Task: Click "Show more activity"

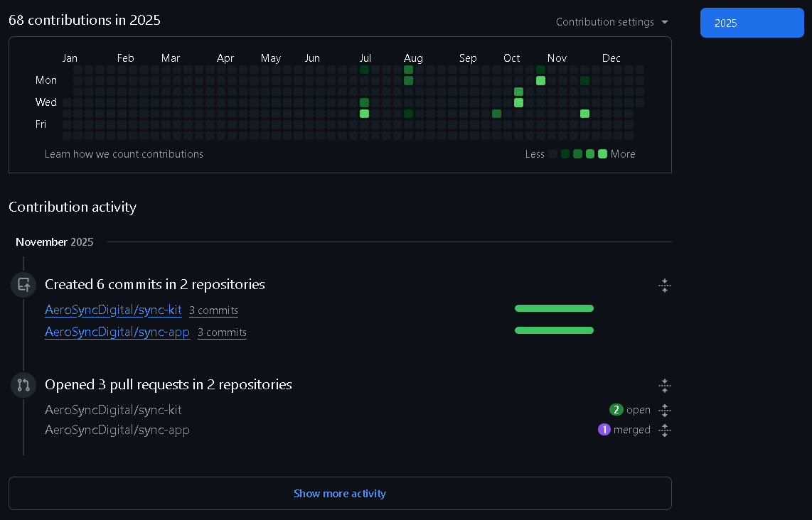Action: click(340, 493)
